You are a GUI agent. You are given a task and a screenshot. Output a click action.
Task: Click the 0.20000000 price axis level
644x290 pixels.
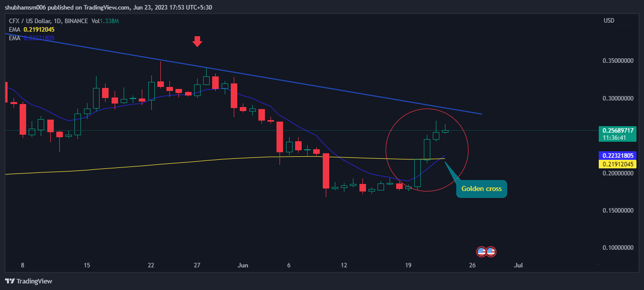point(618,173)
